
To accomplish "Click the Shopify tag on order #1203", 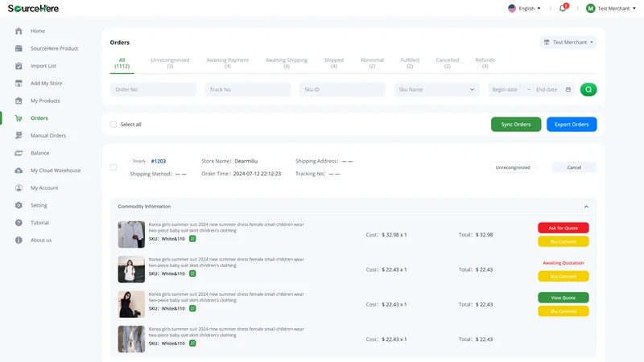I will tap(138, 162).
